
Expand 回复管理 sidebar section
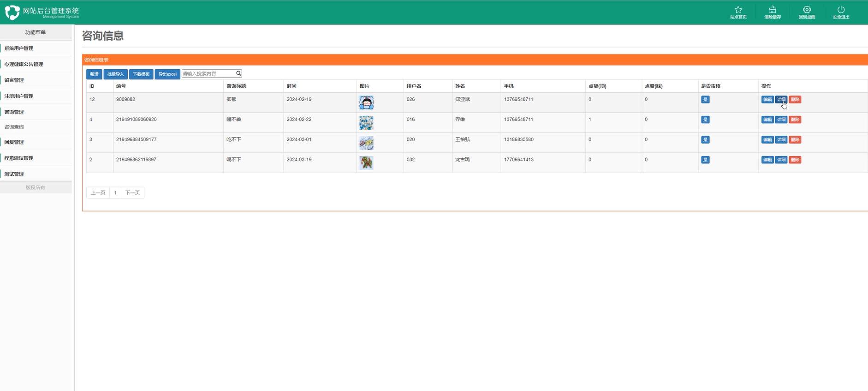[x=14, y=142]
